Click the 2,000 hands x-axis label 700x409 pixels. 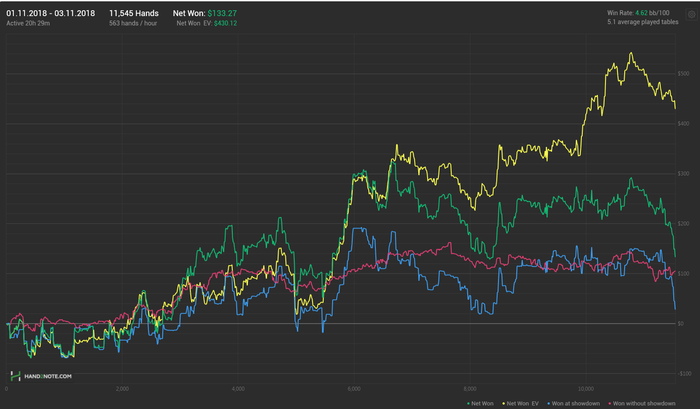point(122,389)
